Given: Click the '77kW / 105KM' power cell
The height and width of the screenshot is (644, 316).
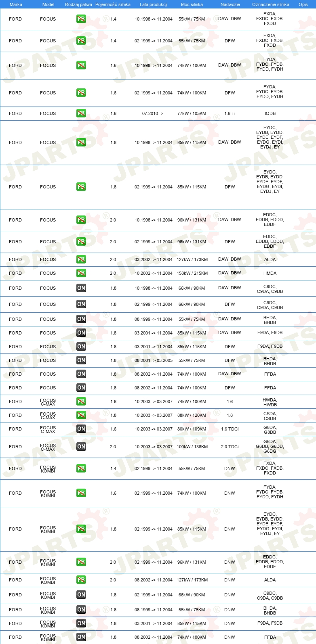Looking at the screenshot, I should 192,113.
